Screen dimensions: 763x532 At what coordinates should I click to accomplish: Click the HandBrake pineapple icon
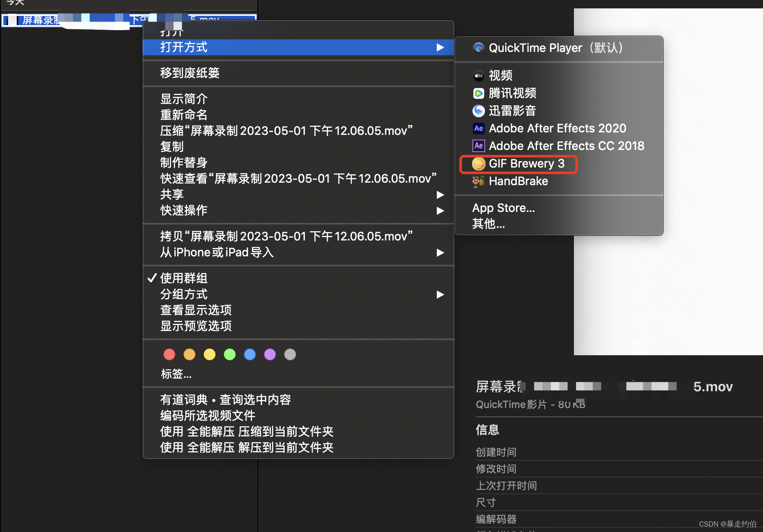(478, 181)
